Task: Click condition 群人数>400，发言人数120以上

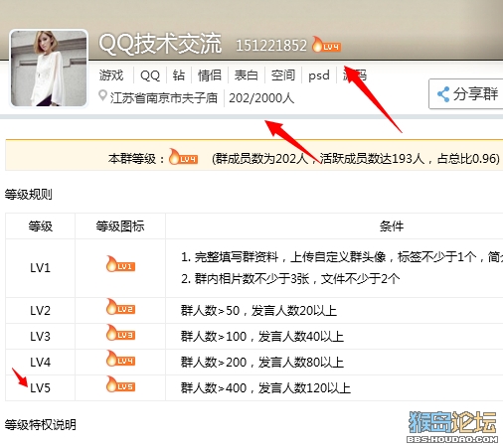Action: (x=265, y=388)
